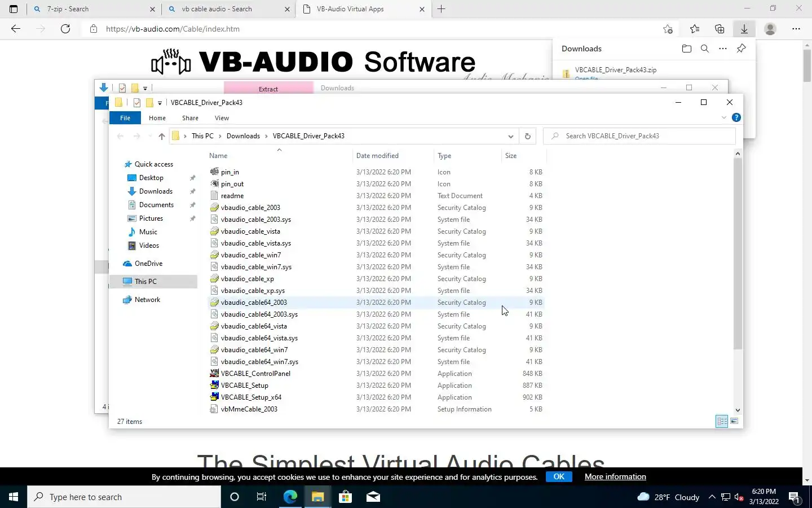Open Cortana circle on the taskbar
The image size is (812, 508).
click(235, 497)
